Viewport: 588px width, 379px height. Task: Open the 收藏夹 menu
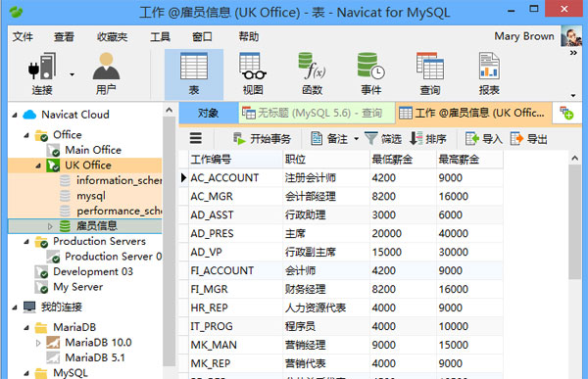pos(112,37)
